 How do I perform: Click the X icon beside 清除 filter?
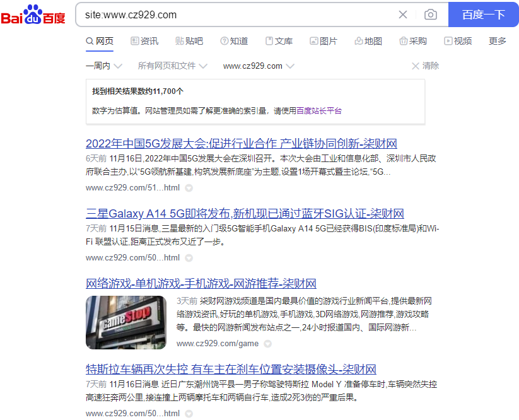pyautogui.click(x=415, y=66)
